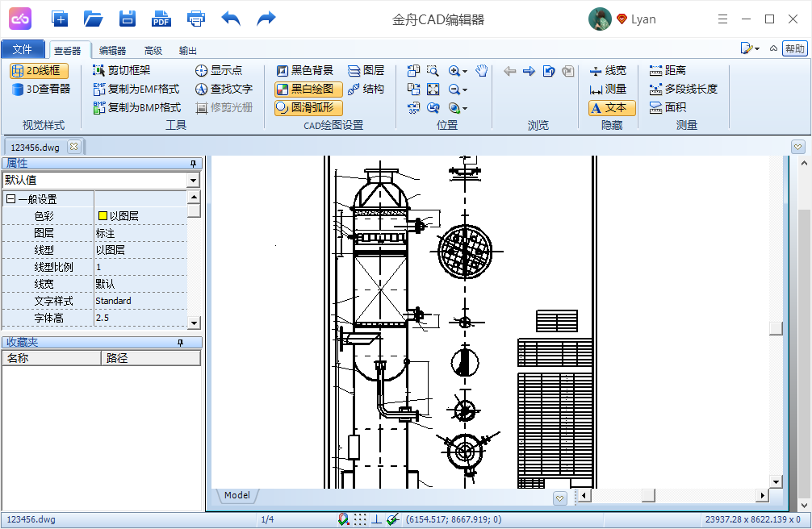Switch to the 编辑器 editor tab

coord(112,50)
